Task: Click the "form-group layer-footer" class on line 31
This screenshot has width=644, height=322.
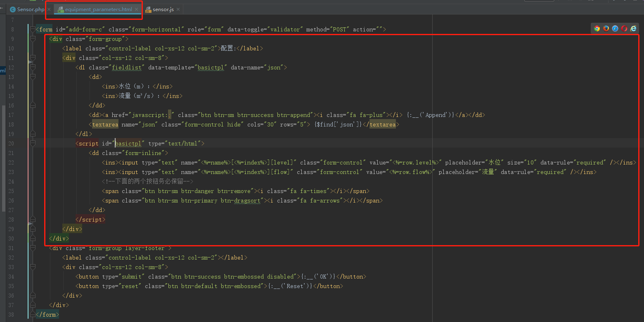Action: click(x=127, y=248)
